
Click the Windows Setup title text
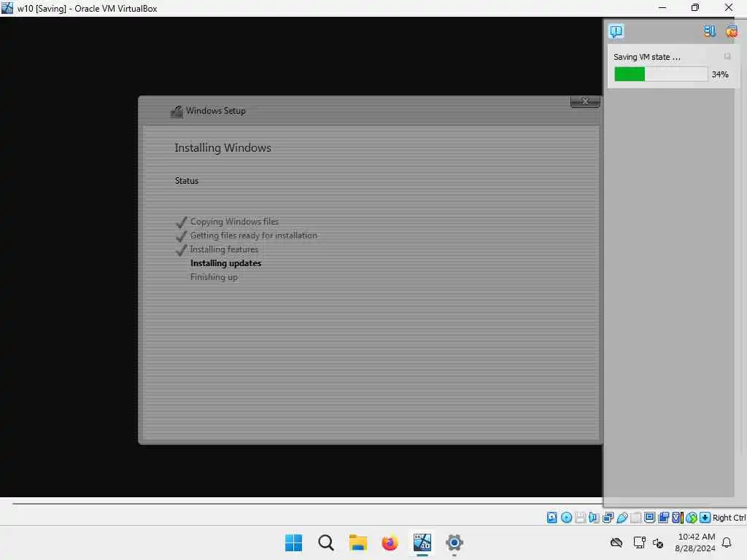click(x=216, y=111)
